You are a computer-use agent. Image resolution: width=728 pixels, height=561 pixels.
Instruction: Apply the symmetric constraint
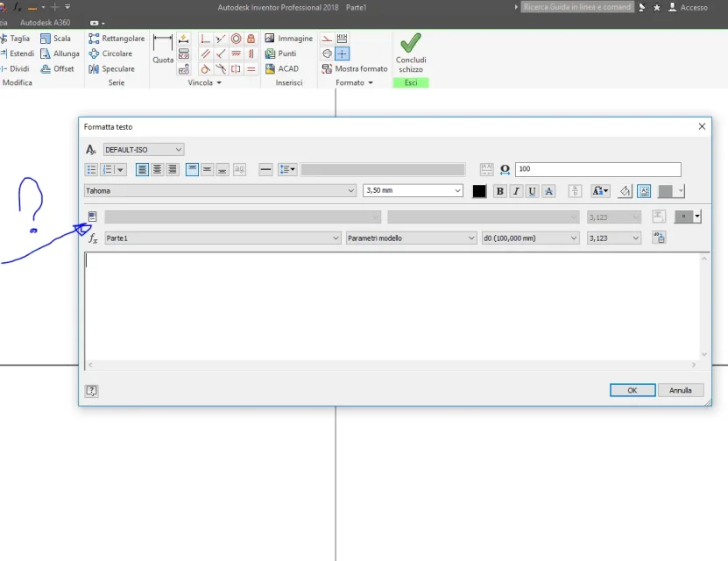236,69
